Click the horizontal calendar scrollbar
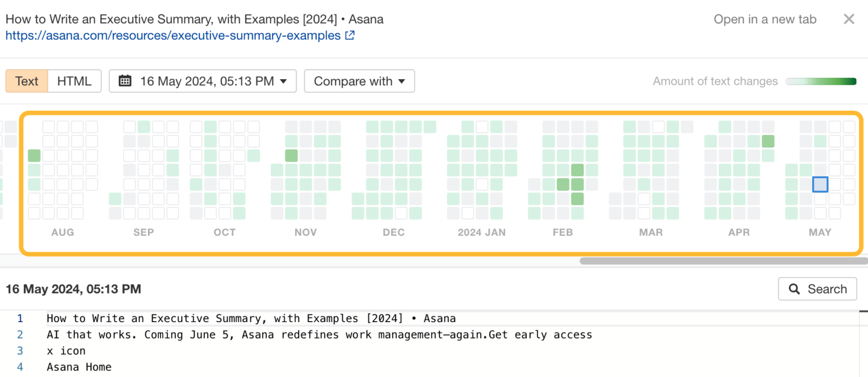868x377 pixels. (723, 261)
